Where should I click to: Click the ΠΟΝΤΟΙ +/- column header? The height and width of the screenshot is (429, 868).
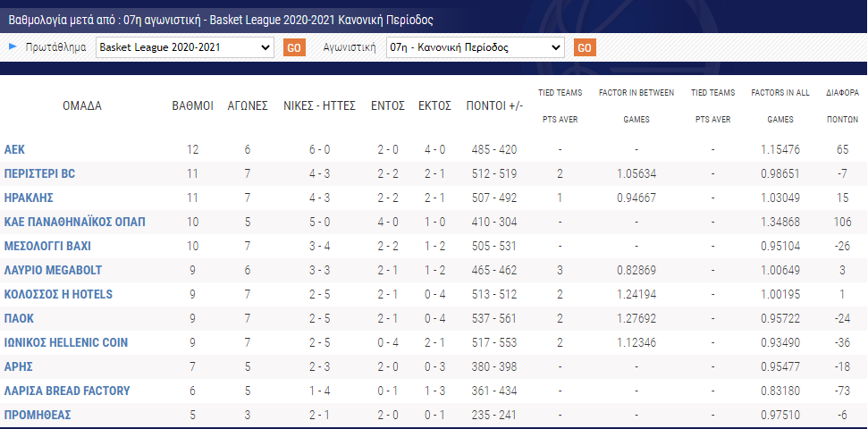click(x=494, y=105)
